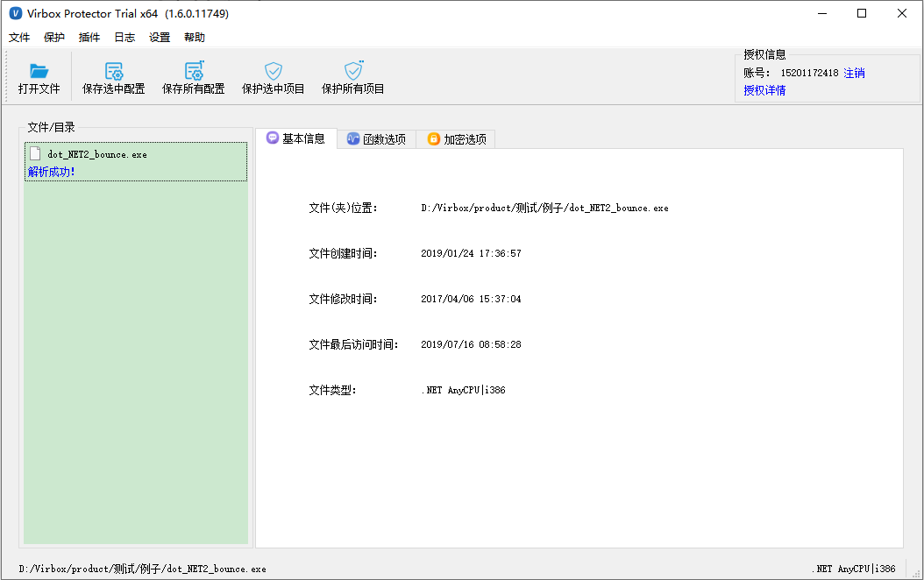Screen dimensions: 924x580
Task: Click modified time 2017/04/06 15:37:04
Action: (x=471, y=299)
